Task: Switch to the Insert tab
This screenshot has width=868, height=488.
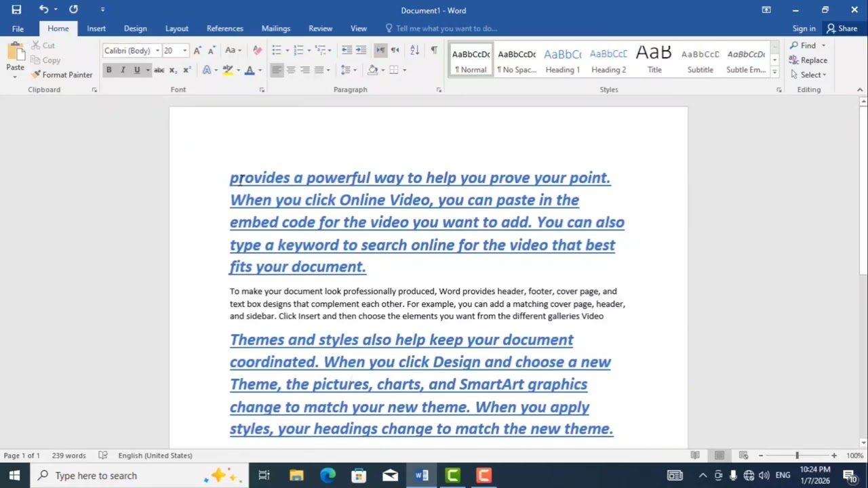Action: point(96,28)
